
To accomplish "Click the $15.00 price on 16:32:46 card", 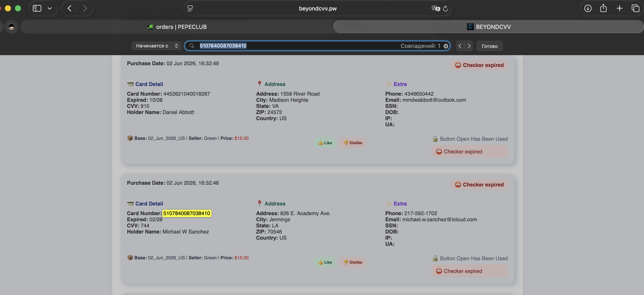I will [x=241, y=258].
